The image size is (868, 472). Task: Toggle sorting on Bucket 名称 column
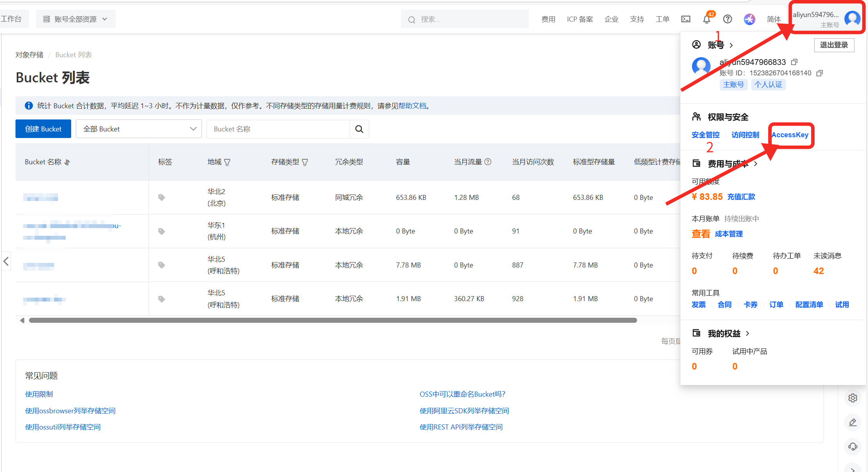67,162
